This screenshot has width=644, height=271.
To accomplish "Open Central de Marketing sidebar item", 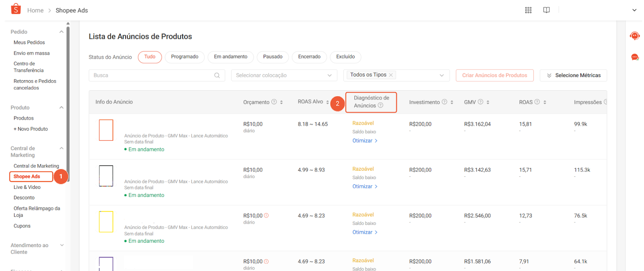I will point(36,166).
